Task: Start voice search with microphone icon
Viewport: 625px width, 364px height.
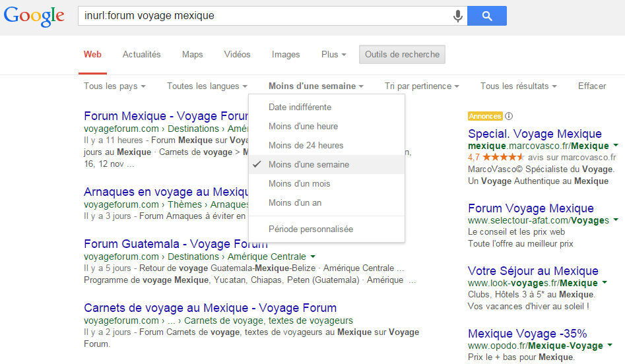Action: click(x=458, y=16)
